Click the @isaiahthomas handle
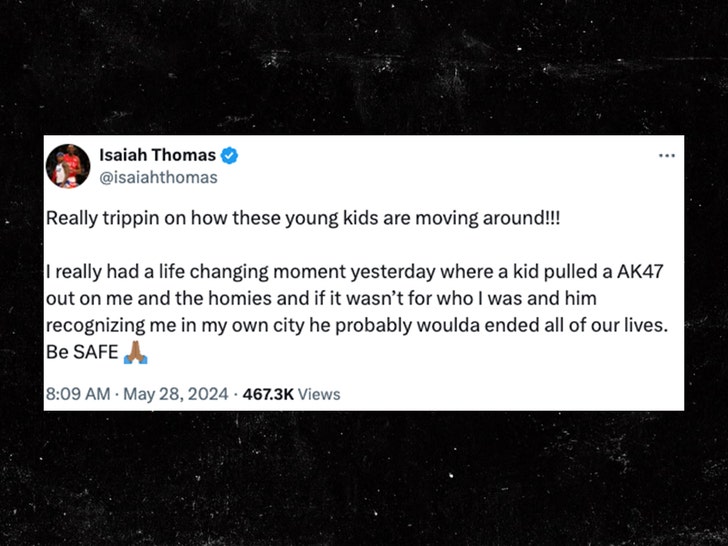This screenshot has height=546, width=728. tap(157, 177)
